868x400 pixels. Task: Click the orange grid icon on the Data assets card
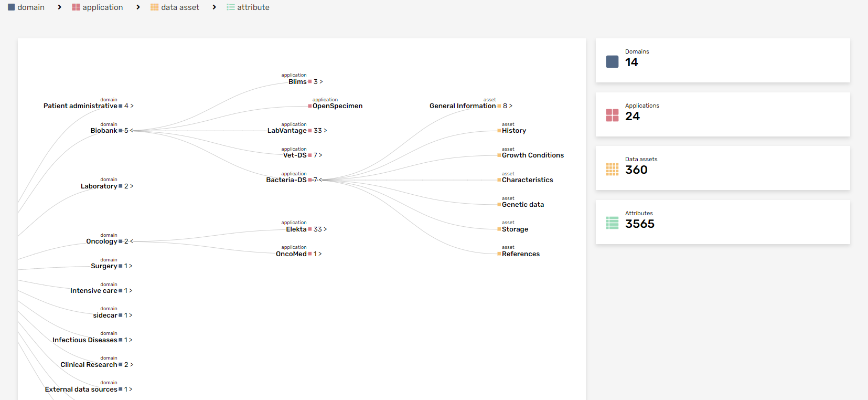(612, 169)
